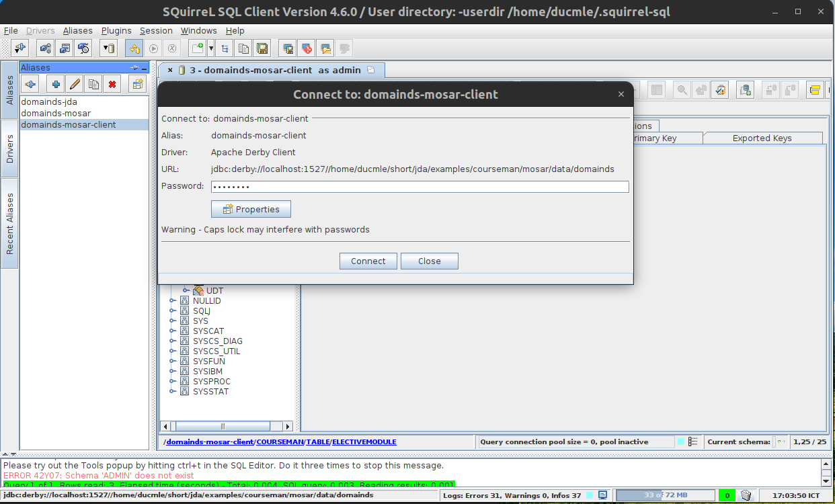This screenshot has height=504, width=835.
Task: Click the COURSEMAN link in object path
Action: [x=280, y=442]
